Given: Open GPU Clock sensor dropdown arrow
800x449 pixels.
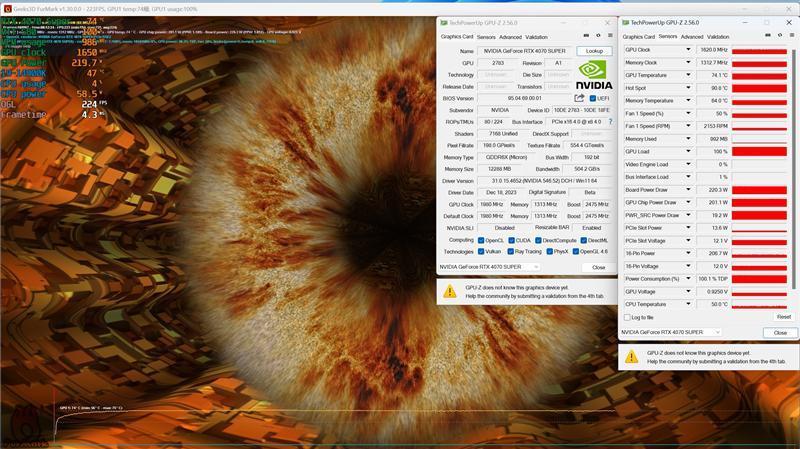Looking at the screenshot, I should click(x=688, y=49).
